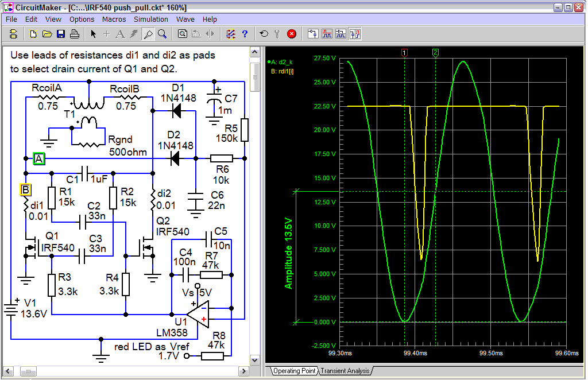The height and width of the screenshot is (380, 588).
Task: Select the Arrow pointer tool
Action: coord(94,34)
